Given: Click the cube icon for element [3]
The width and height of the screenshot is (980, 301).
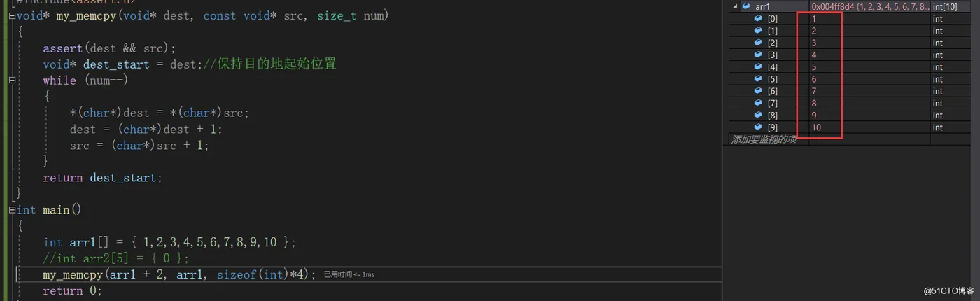Looking at the screenshot, I should pos(758,55).
